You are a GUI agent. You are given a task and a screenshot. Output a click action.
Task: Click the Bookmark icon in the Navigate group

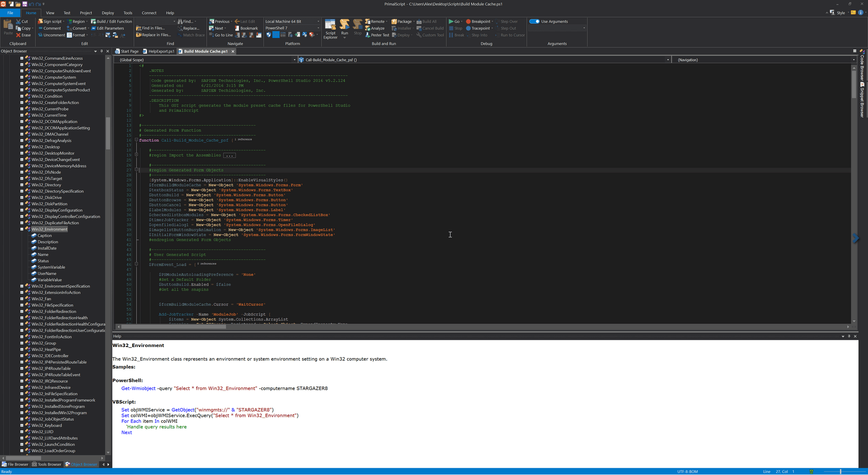[x=237, y=28]
